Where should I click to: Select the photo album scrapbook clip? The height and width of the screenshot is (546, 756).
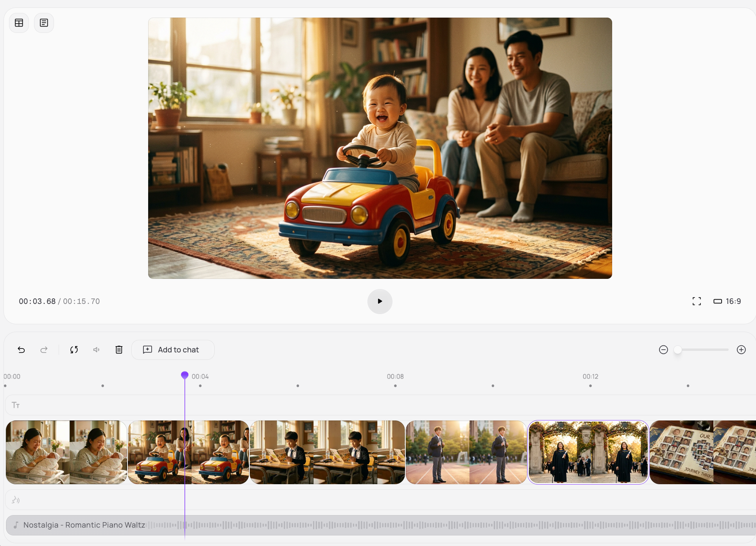[702, 452]
